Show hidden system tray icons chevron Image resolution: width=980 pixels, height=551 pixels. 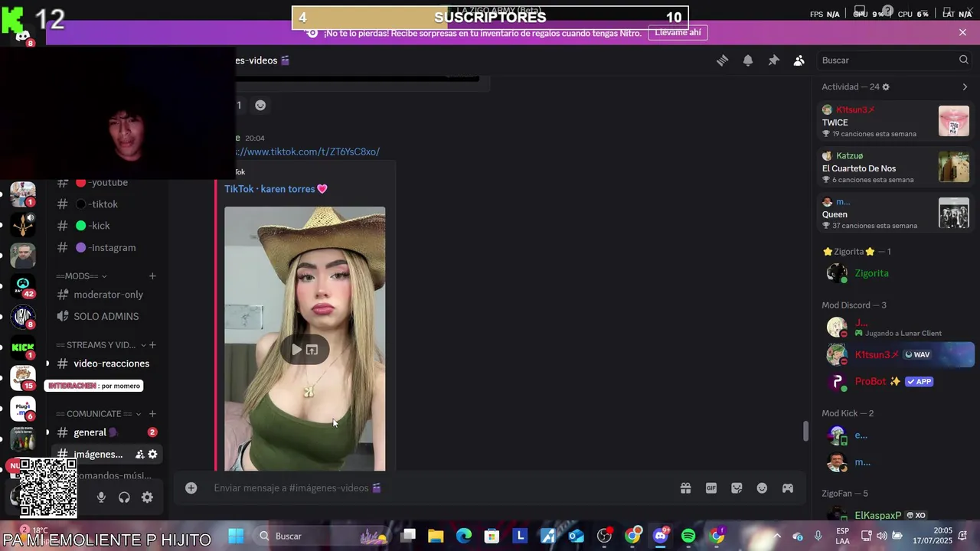[776, 536]
